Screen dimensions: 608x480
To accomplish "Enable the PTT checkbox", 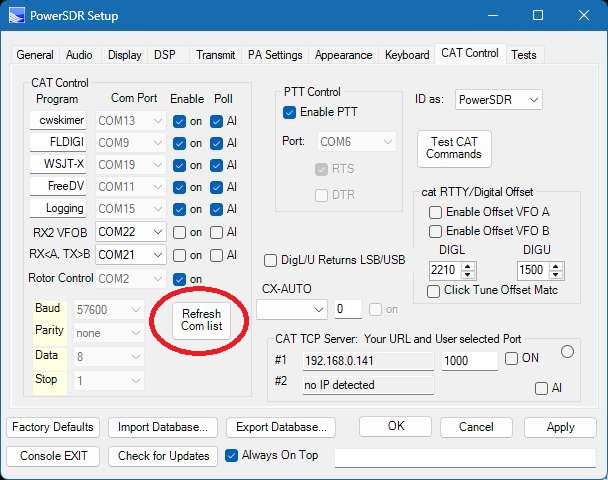I will click(x=290, y=112).
